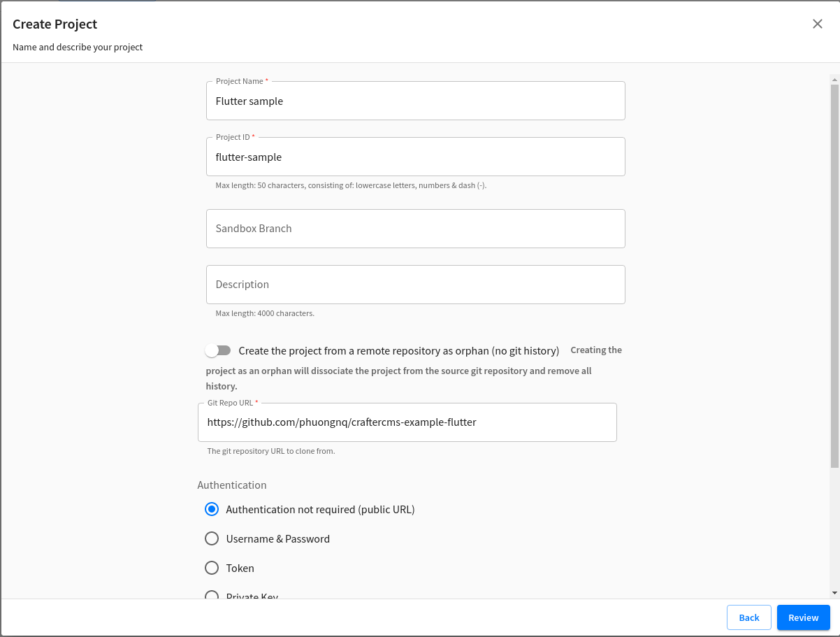
Task: Click the Git Repo URL field
Action: click(x=407, y=422)
